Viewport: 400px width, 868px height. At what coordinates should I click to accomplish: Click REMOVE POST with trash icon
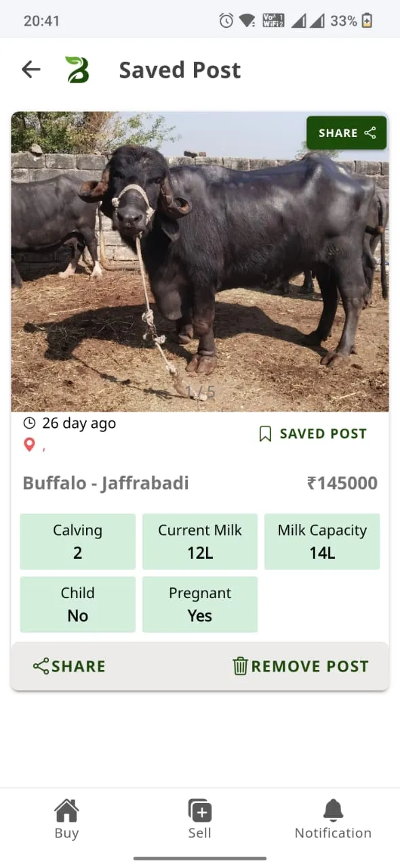point(300,666)
